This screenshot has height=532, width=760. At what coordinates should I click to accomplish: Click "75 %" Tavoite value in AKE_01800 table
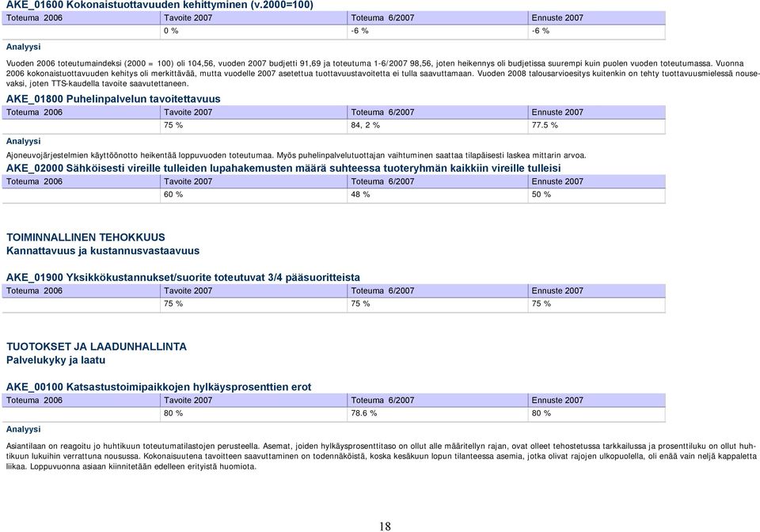[x=173, y=125]
